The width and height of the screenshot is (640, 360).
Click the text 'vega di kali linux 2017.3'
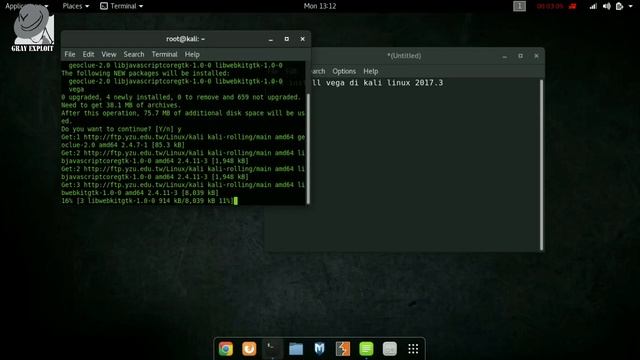coord(384,83)
